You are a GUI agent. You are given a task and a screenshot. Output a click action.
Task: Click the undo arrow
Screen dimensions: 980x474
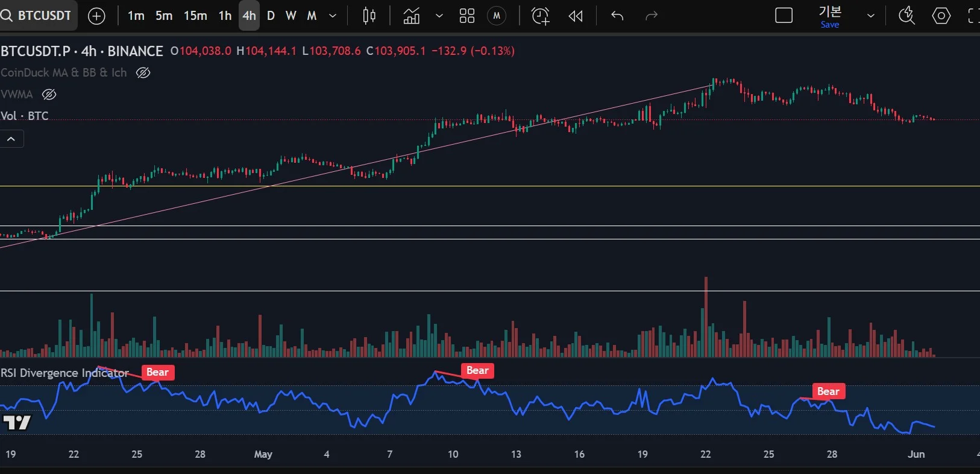point(617,16)
